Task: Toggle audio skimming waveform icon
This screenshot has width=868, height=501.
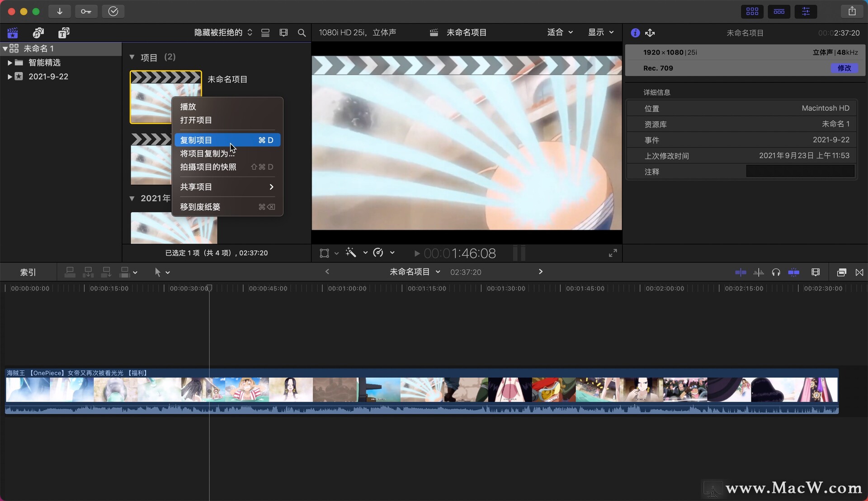Action: click(x=759, y=272)
